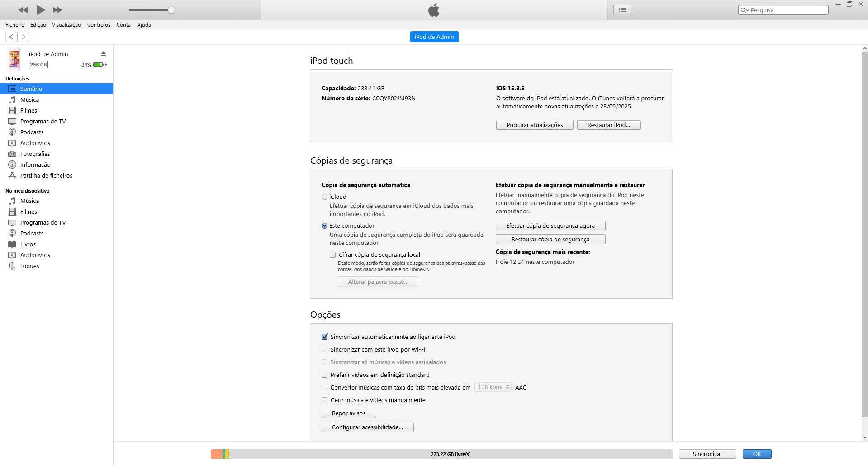Viewport: 868px width, 465px height.
Task: Open the Conta menu
Action: pyautogui.click(x=123, y=25)
